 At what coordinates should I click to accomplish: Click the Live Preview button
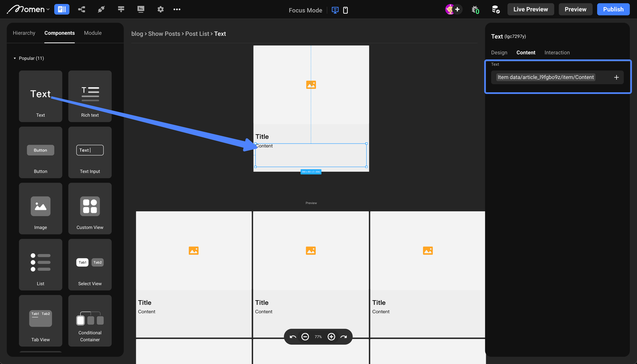531,9
